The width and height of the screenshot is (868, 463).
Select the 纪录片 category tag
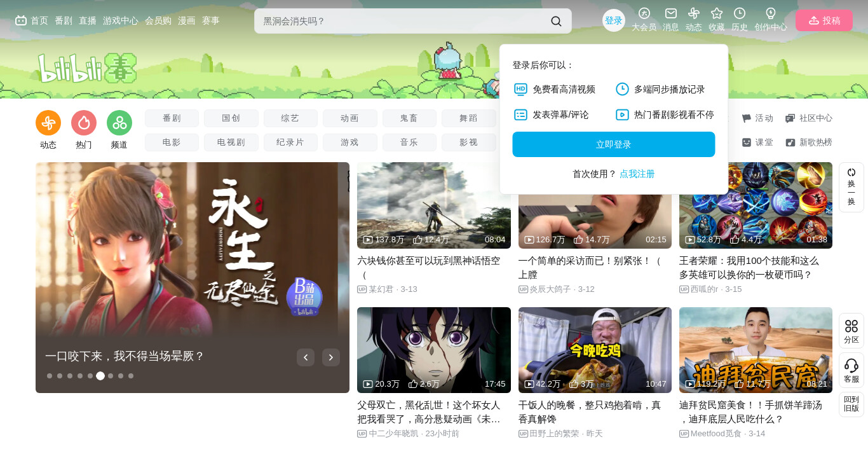click(x=290, y=142)
